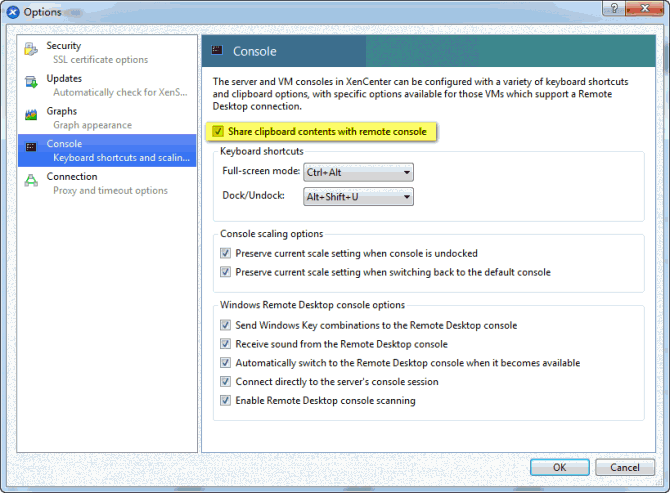
Task: Click the Updates download icon
Action: pos(31,82)
